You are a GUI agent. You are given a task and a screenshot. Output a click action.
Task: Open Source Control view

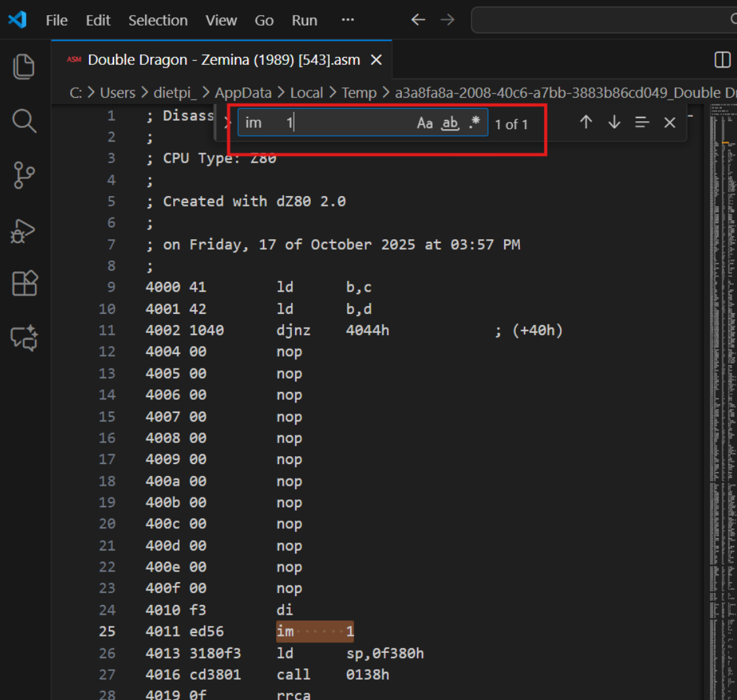pyautogui.click(x=24, y=175)
